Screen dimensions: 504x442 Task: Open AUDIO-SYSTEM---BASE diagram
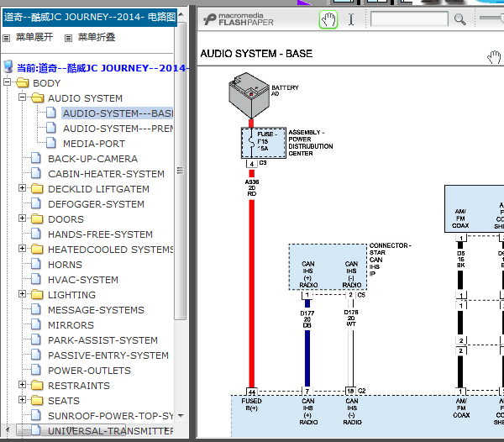coord(118,113)
